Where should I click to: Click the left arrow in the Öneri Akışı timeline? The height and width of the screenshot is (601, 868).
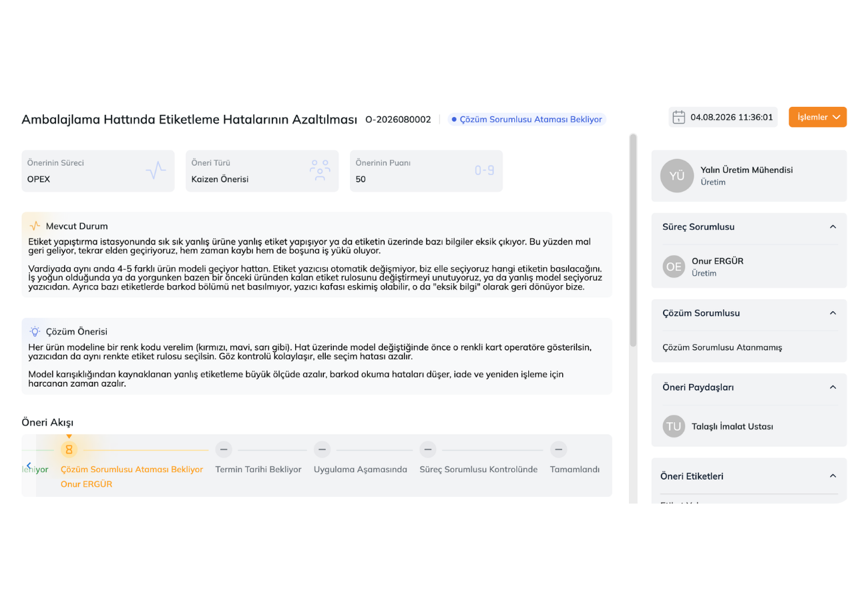click(29, 465)
